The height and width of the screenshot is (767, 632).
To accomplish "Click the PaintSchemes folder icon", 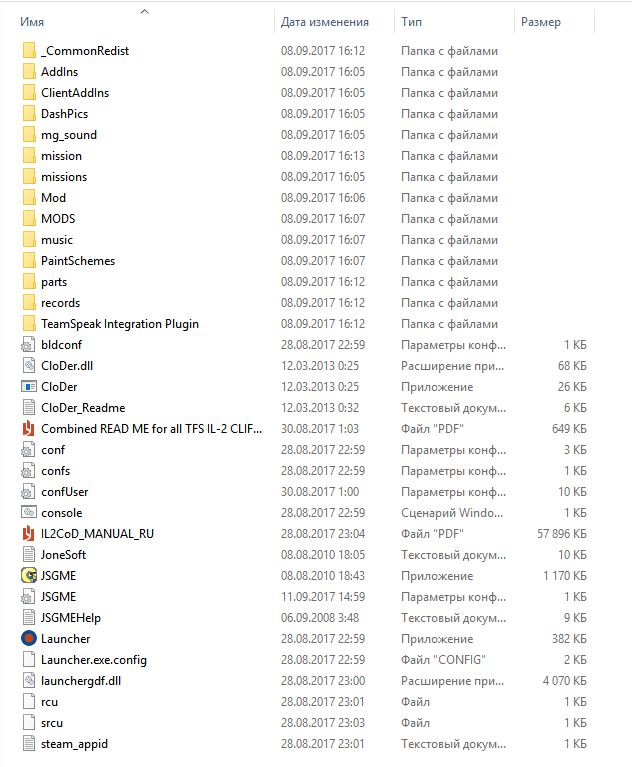I will (x=29, y=261).
